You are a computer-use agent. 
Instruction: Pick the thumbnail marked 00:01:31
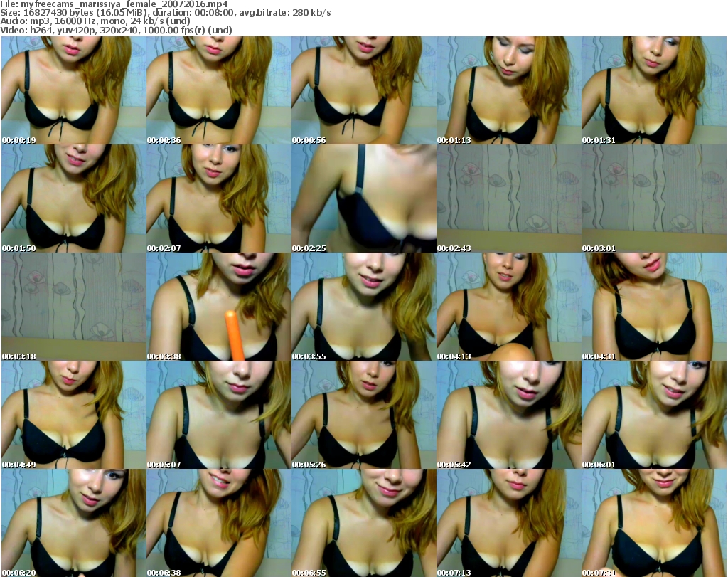pyautogui.click(x=654, y=90)
